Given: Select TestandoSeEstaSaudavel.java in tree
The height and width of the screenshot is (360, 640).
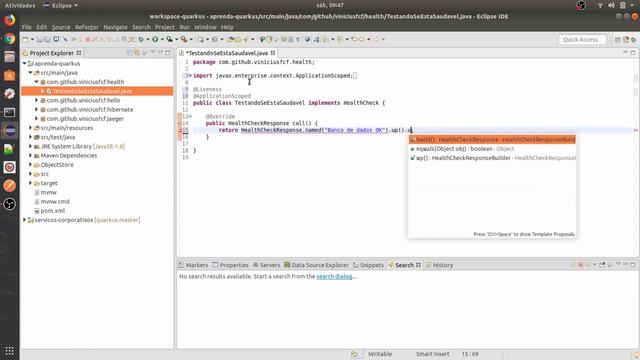Looking at the screenshot, I should pos(92,91).
